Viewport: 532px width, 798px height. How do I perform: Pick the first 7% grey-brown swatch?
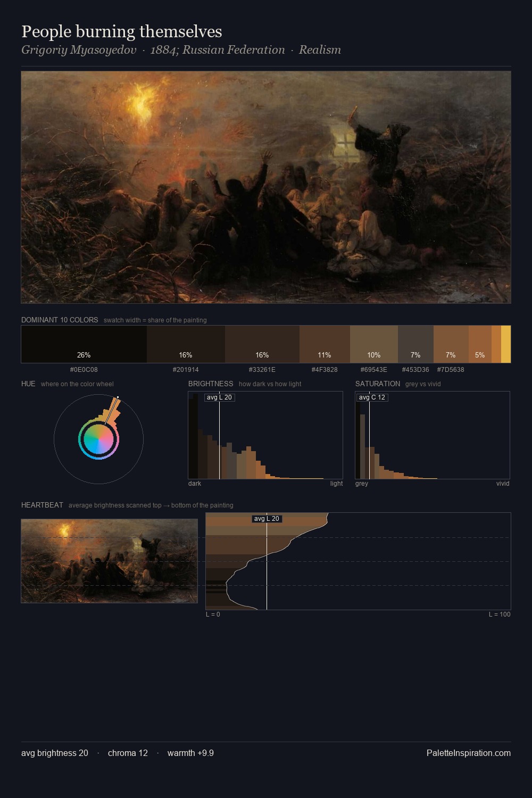pyautogui.click(x=415, y=344)
